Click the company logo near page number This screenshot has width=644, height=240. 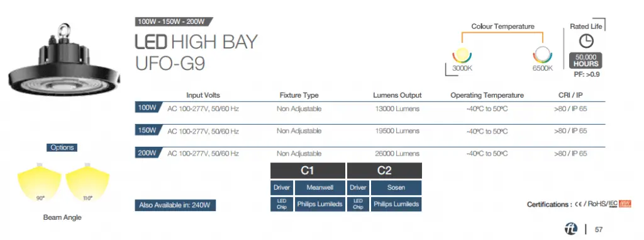(x=571, y=229)
